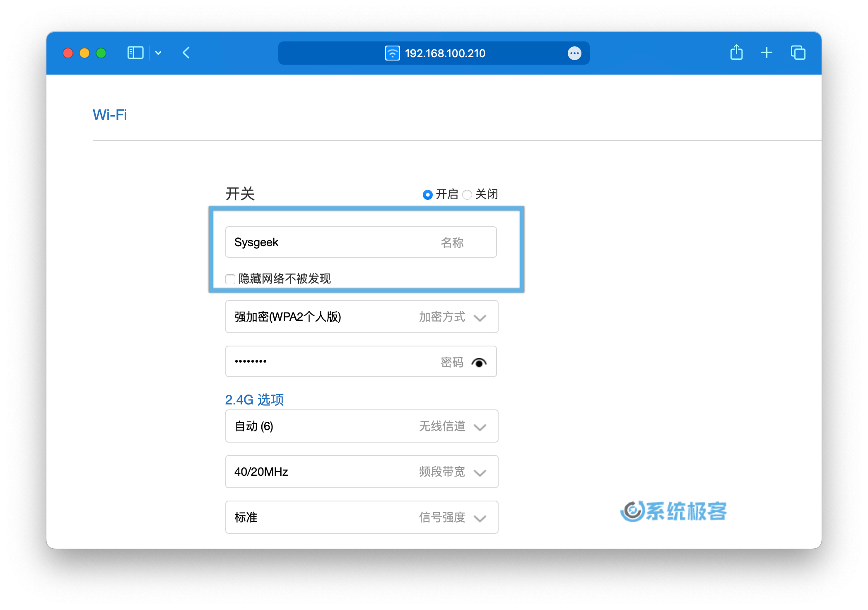Image resolution: width=868 pixels, height=610 pixels.
Task: Open the 频段带宽 bandwidth dropdown
Action: tap(362, 472)
